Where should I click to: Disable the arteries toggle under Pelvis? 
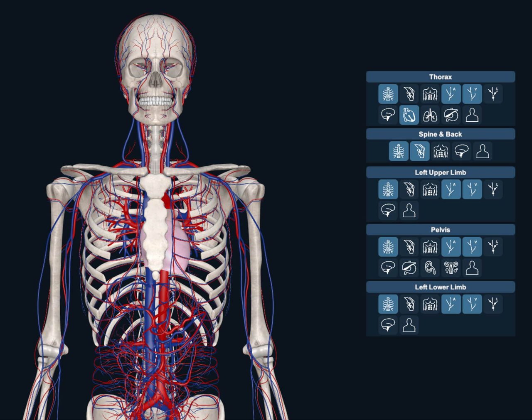[451, 246]
